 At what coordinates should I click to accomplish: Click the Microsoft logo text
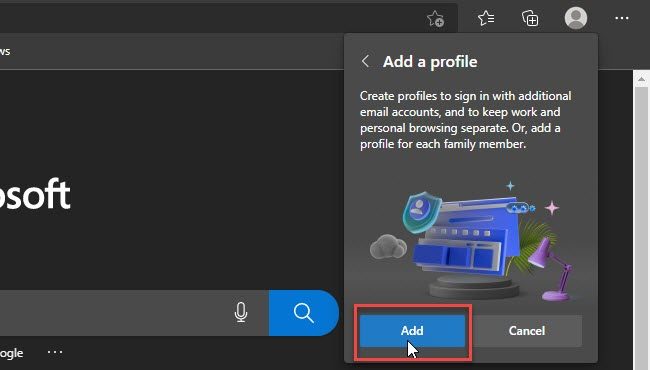click(35, 195)
